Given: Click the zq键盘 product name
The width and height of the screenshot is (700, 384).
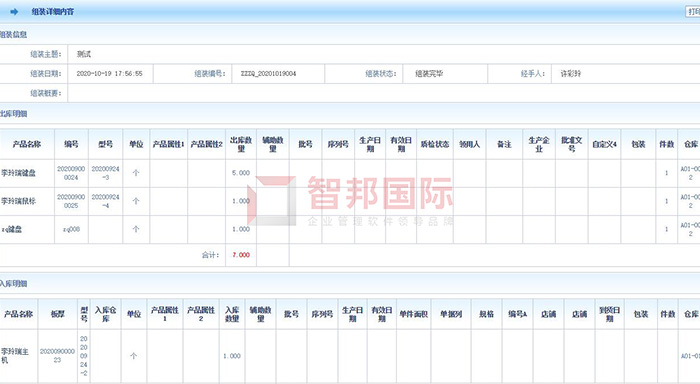Looking at the screenshot, I should 12,230.
